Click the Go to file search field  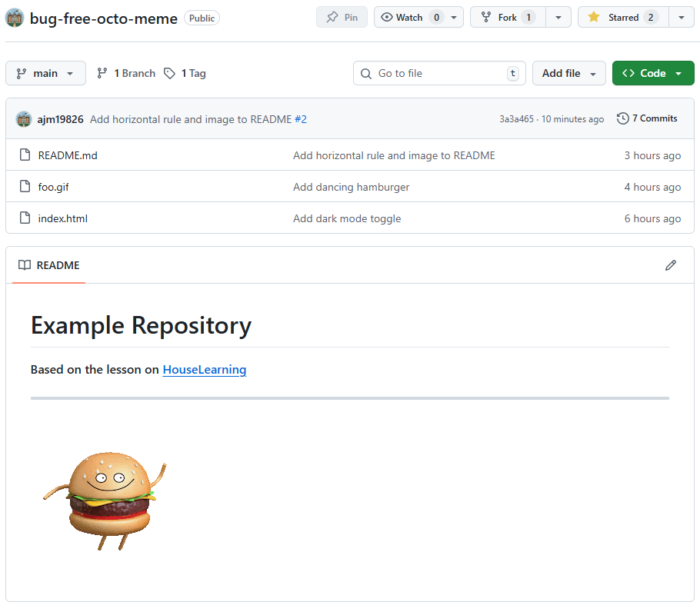click(x=438, y=73)
